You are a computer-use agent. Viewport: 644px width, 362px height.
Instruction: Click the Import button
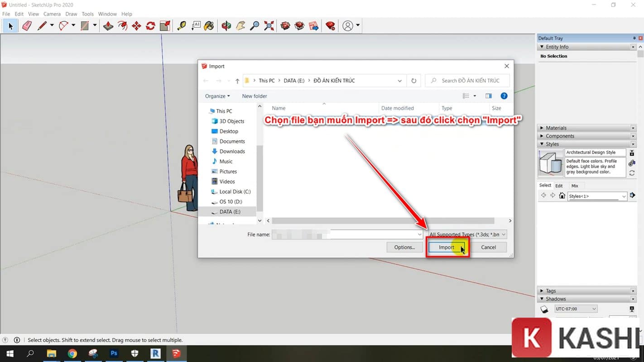pyautogui.click(x=447, y=248)
